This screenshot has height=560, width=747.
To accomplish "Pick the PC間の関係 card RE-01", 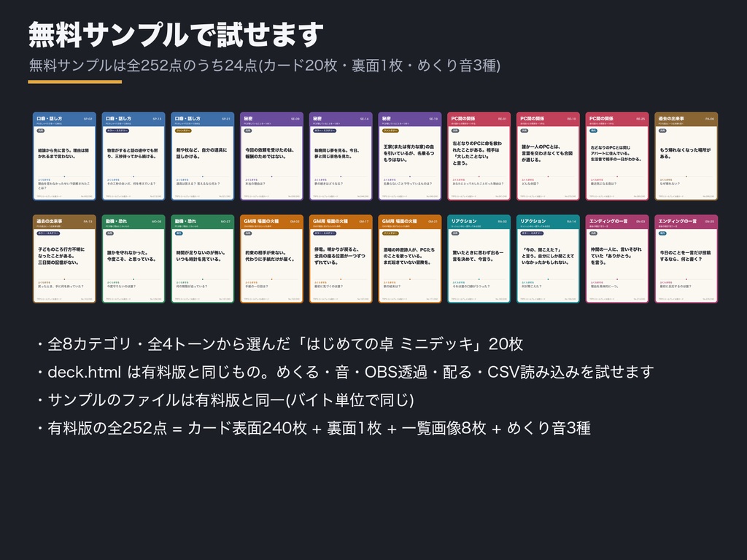I will (479, 156).
